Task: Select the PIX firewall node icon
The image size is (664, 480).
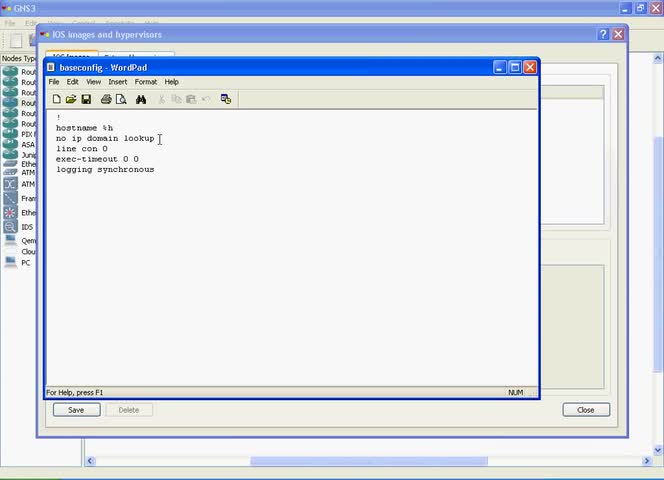Action: click(10, 134)
